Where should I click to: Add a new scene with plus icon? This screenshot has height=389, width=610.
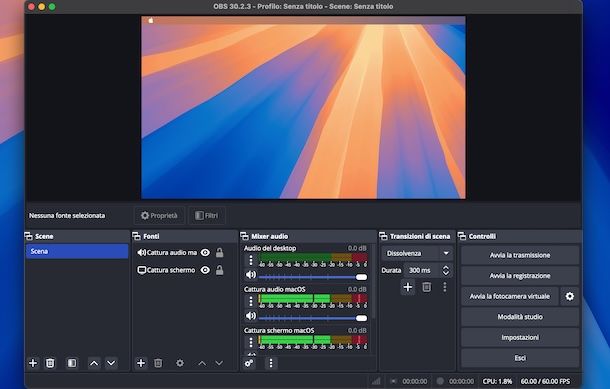click(33, 363)
